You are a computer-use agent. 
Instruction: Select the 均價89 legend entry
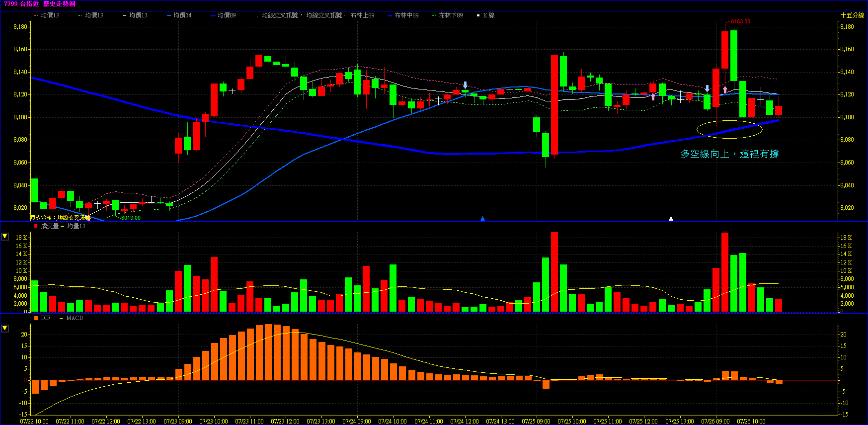(223, 15)
